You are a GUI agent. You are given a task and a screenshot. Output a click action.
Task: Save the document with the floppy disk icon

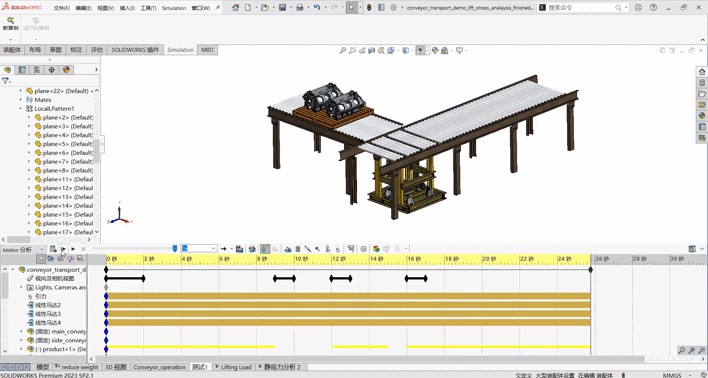283,8
